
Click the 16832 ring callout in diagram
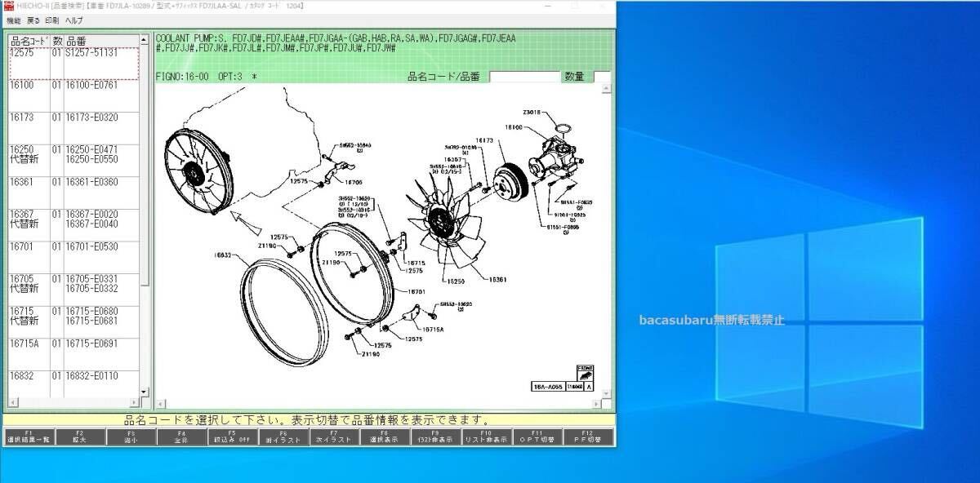click(225, 255)
